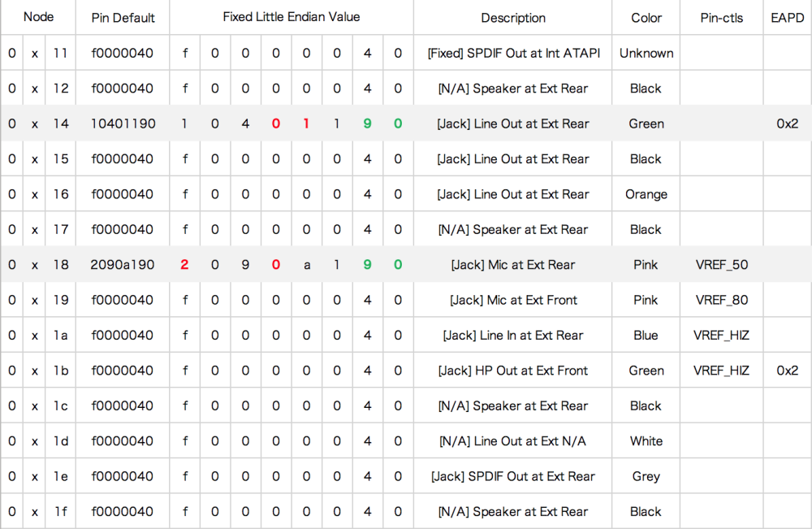This screenshot has height=529, width=812.
Task: Select pin default value 2090a190
Action: pos(123,265)
